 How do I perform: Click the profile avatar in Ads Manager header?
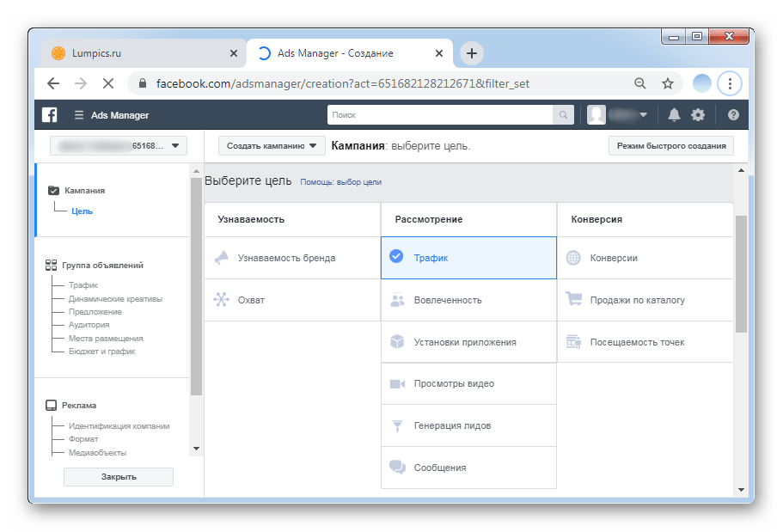coord(596,115)
